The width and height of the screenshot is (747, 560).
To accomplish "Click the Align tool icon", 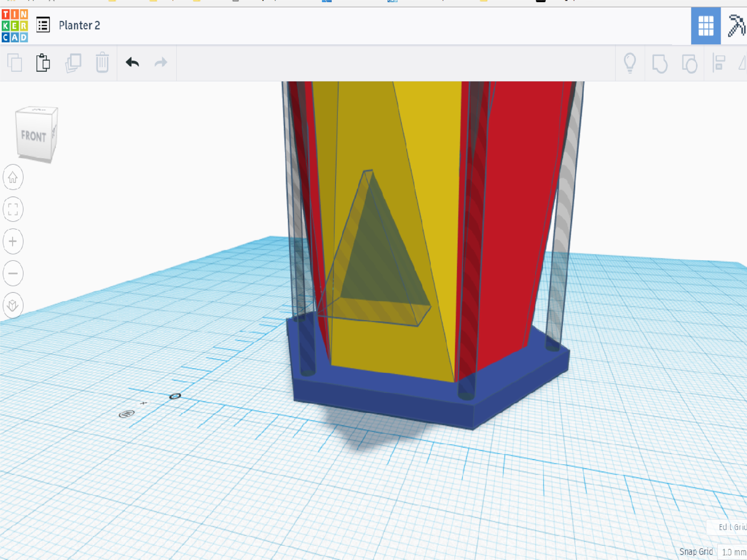I will click(x=719, y=63).
